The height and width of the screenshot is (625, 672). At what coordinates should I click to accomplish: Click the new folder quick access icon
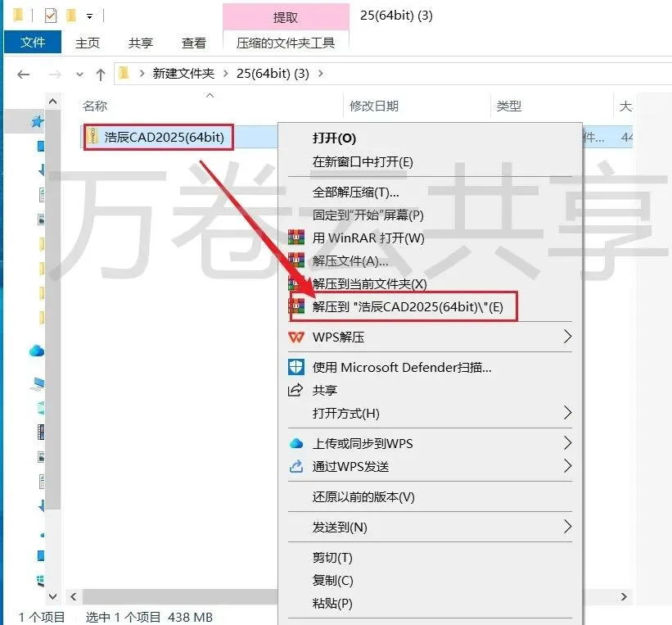tap(71, 16)
